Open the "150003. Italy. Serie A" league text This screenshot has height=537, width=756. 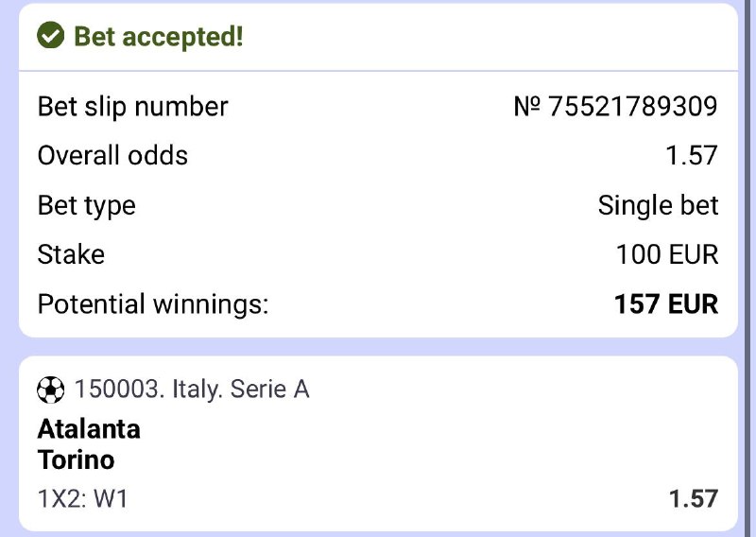(192, 389)
